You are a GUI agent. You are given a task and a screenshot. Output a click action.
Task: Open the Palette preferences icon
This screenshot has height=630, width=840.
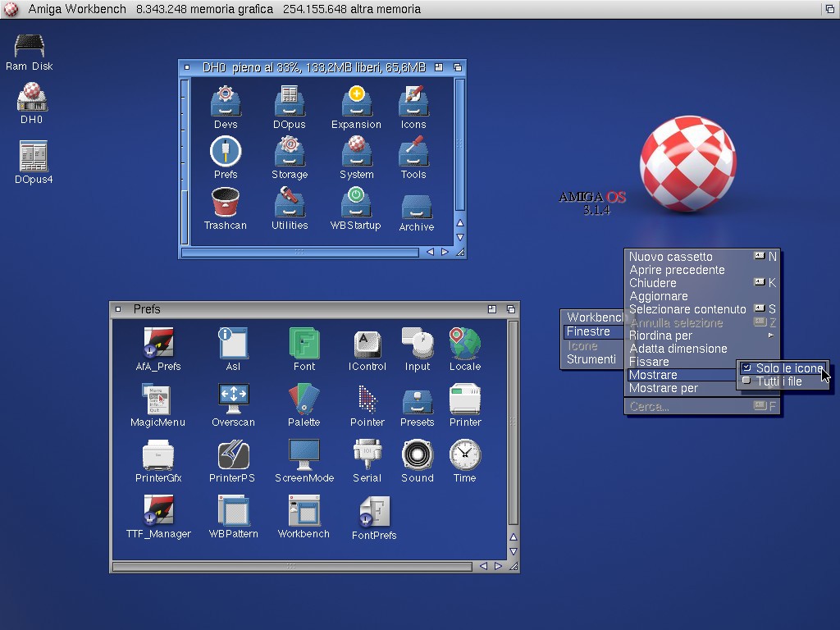point(304,400)
